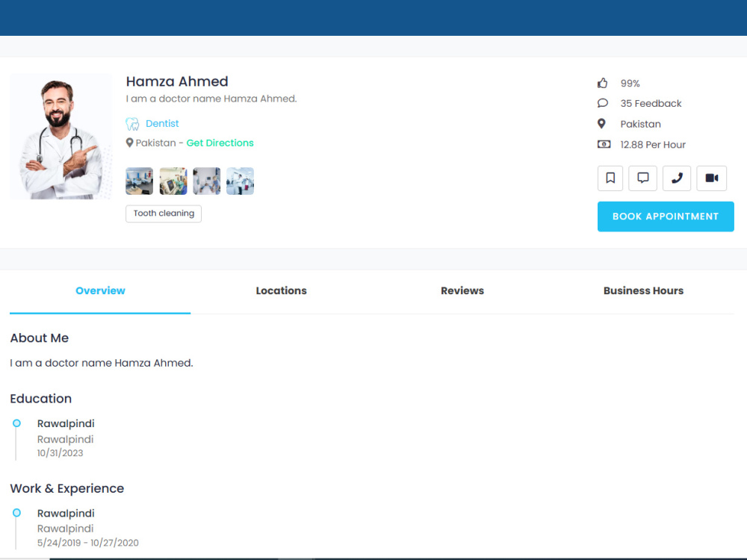Click the tooth icon next to Dentist

pyautogui.click(x=132, y=124)
